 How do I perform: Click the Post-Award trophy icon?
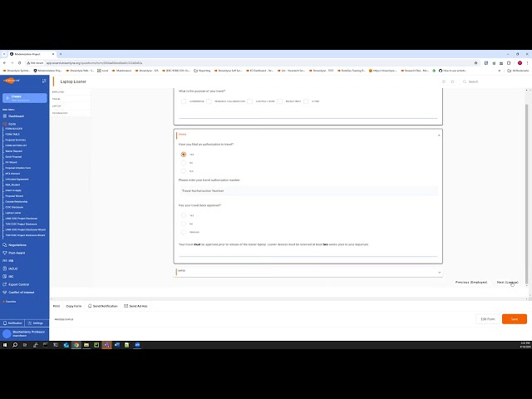click(x=5, y=253)
